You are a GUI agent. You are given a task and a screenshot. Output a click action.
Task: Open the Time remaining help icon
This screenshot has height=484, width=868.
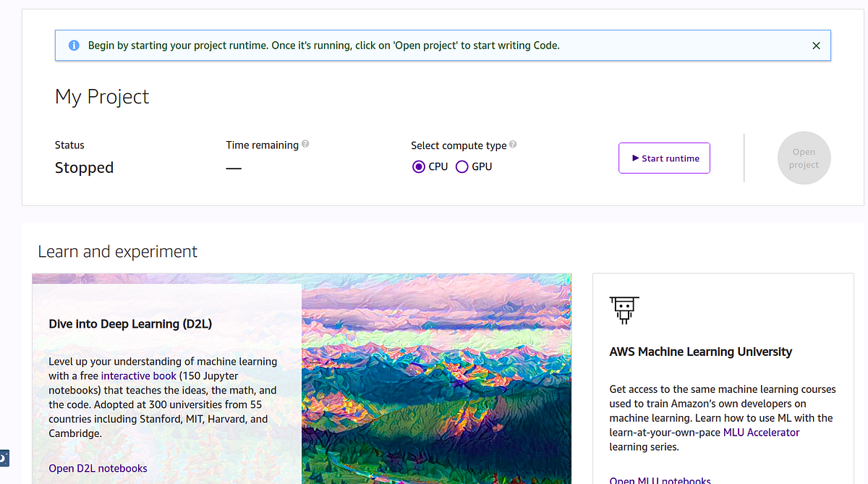(x=305, y=143)
